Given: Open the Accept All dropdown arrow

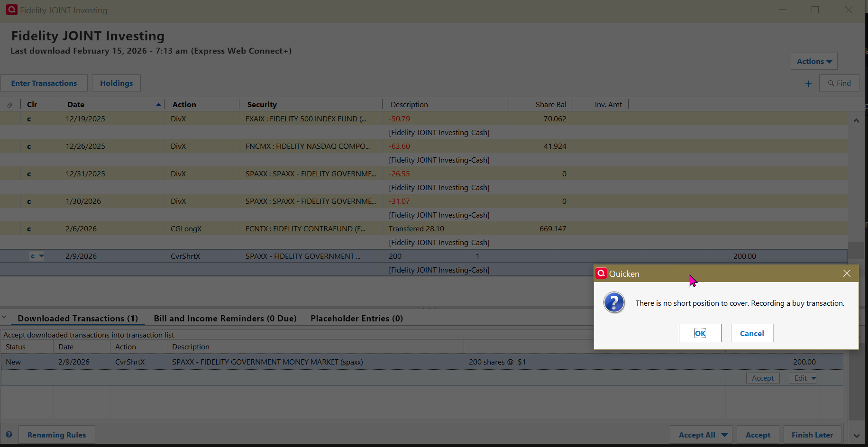Looking at the screenshot, I should pos(725,435).
